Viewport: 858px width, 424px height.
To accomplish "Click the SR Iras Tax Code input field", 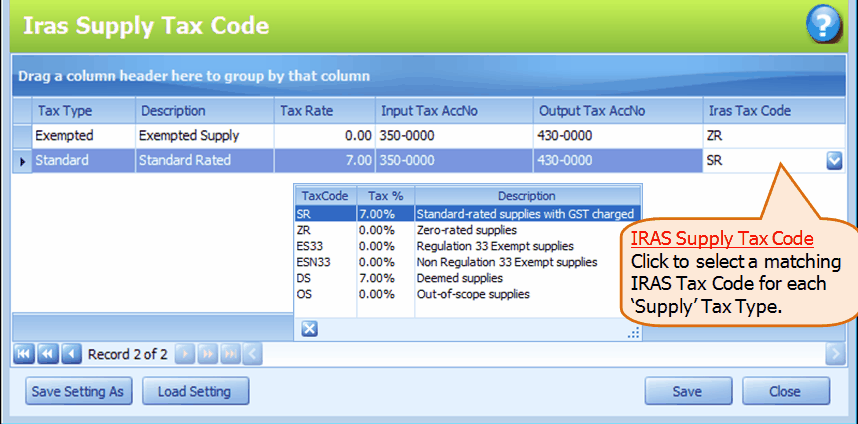I will [764, 161].
